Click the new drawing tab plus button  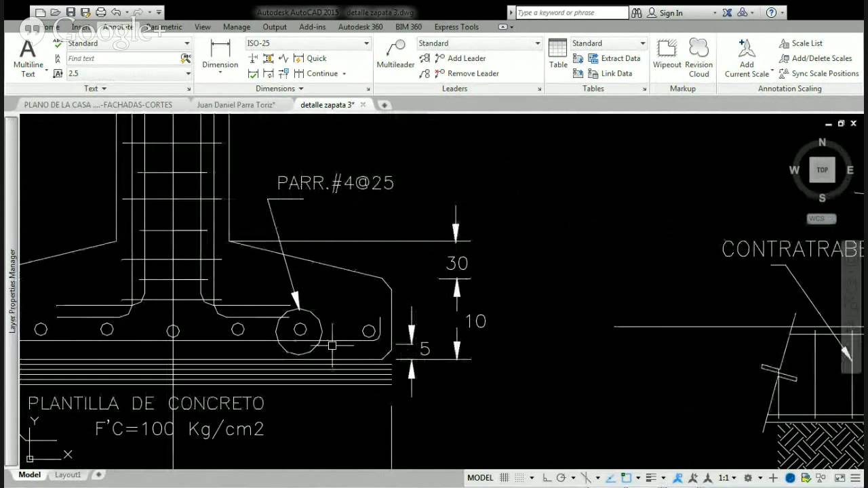tap(384, 105)
